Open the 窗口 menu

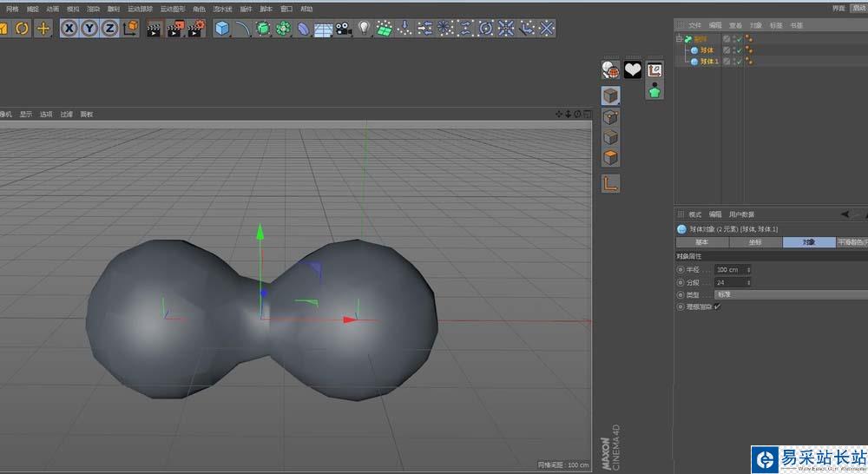tap(286, 9)
